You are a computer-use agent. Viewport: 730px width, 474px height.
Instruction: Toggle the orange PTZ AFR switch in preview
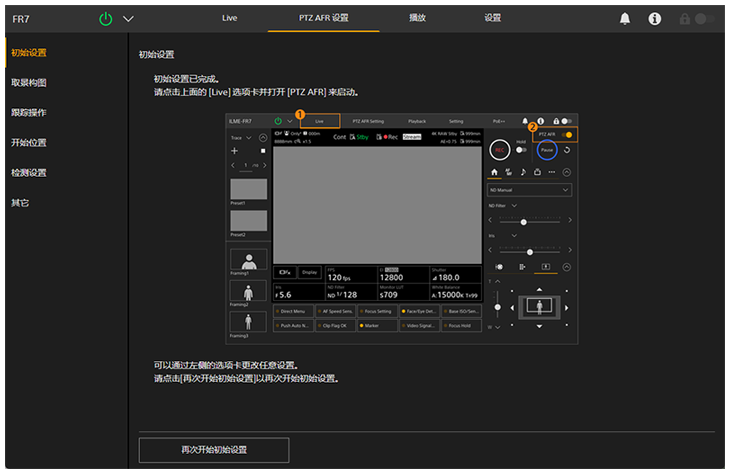tap(567, 134)
